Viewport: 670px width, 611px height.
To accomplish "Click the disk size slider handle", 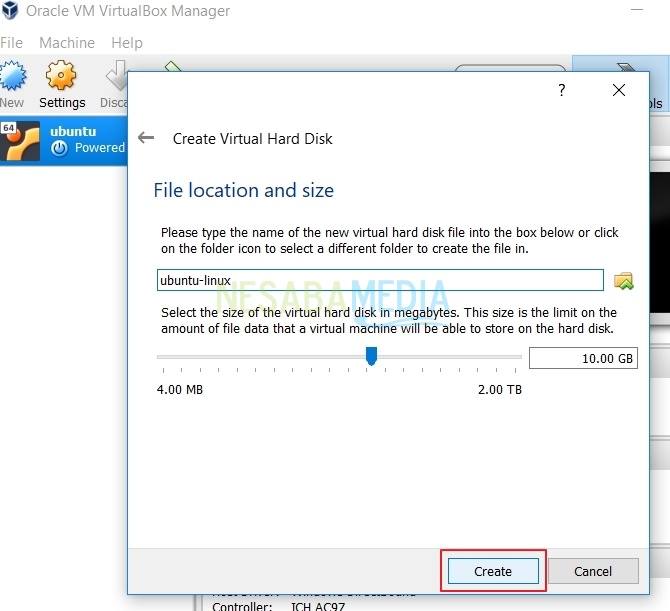I will 371,356.
